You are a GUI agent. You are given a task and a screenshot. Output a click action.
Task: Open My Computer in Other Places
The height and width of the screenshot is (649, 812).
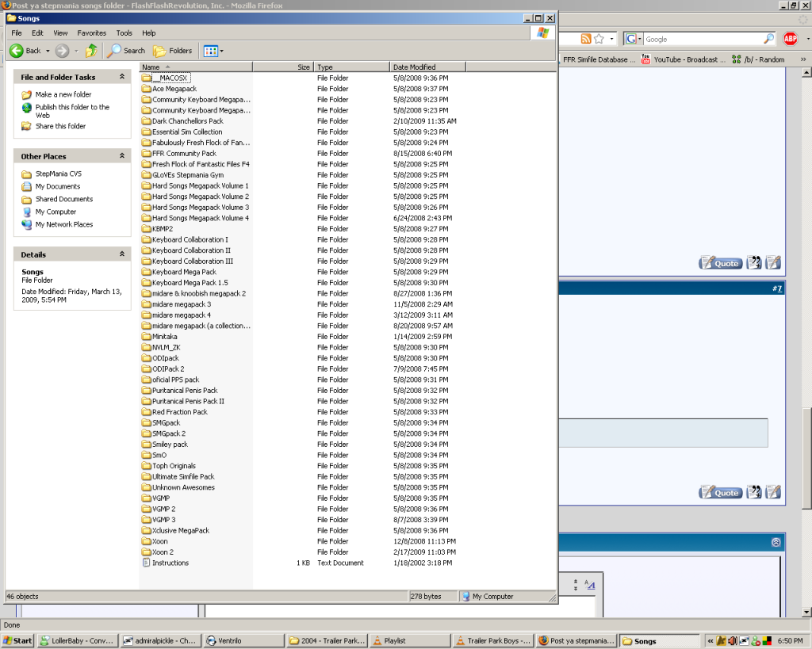tap(56, 212)
